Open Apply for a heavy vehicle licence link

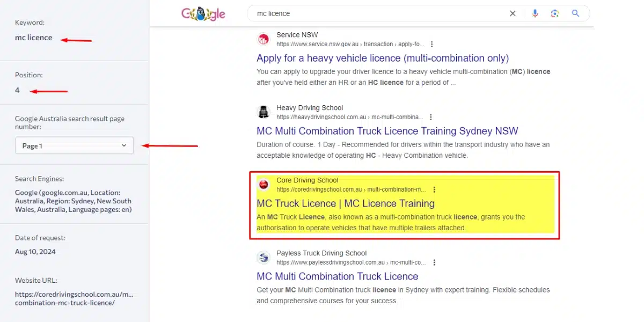(383, 58)
